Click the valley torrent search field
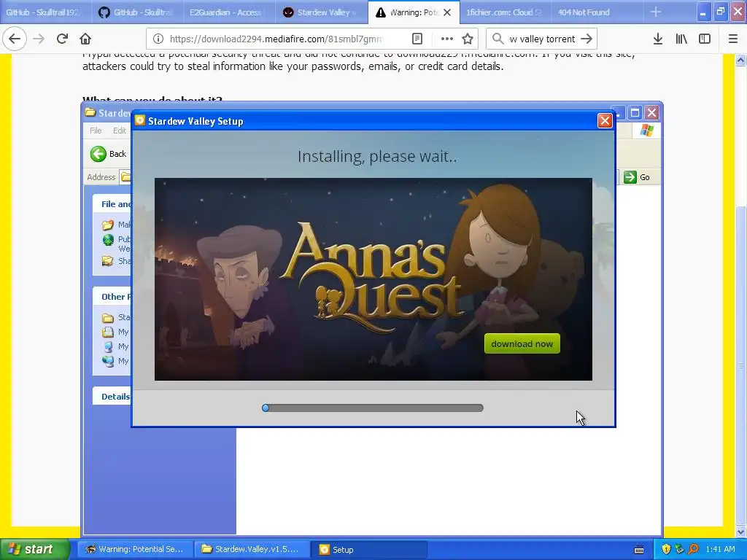747x560 pixels. coord(542,39)
